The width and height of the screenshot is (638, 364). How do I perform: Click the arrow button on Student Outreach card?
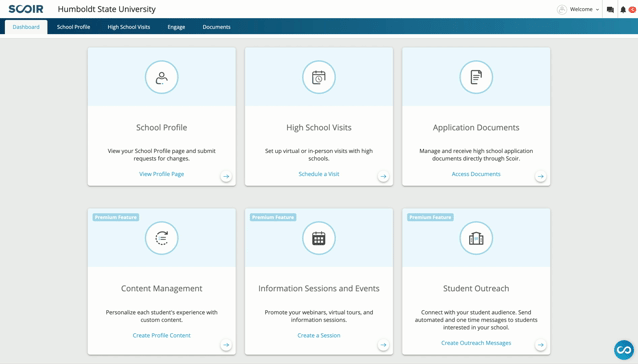(x=540, y=345)
